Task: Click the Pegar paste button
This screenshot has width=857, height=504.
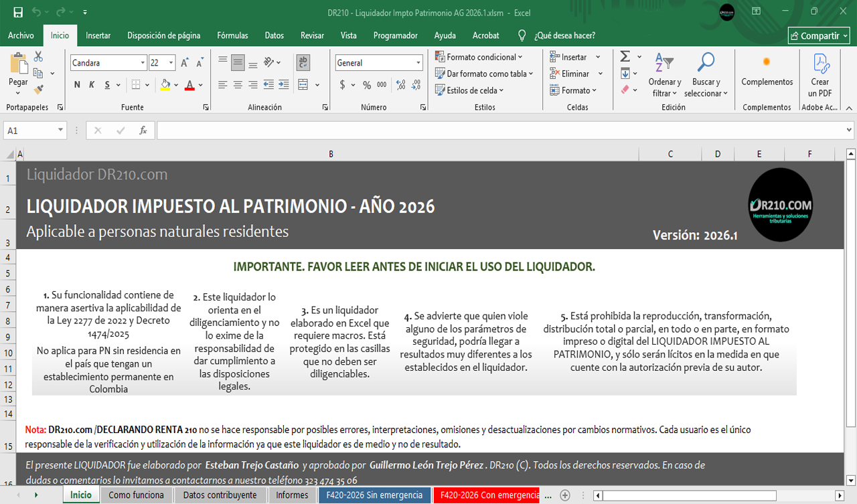Action: (x=18, y=72)
